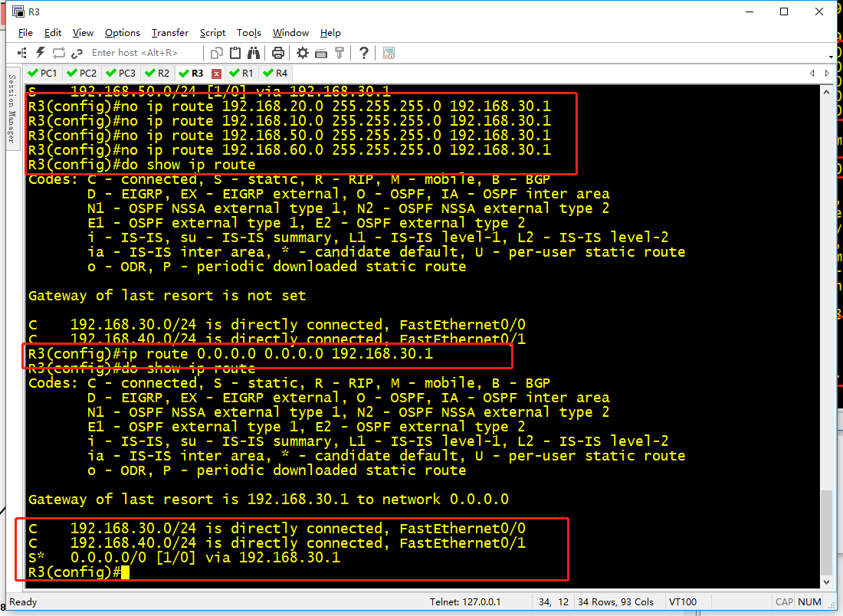Click the 'Ready' status bar text
The width and height of the screenshot is (843, 616).
click(x=23, y=602)
